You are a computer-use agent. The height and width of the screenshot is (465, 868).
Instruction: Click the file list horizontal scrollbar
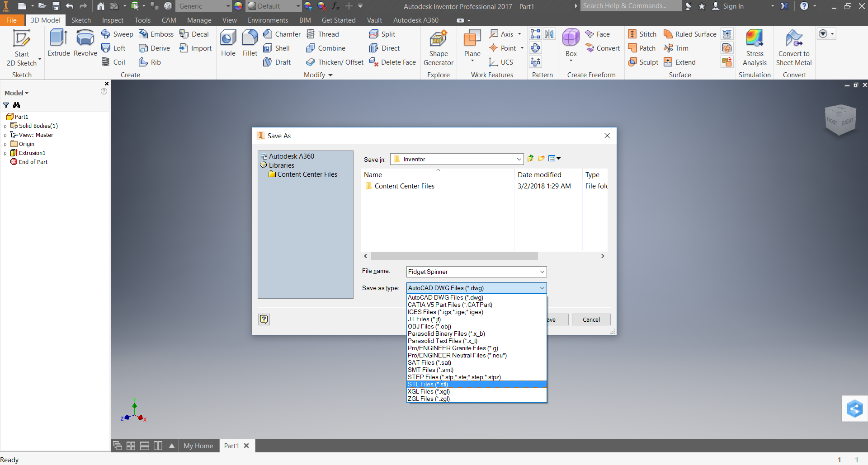(454, 256)
